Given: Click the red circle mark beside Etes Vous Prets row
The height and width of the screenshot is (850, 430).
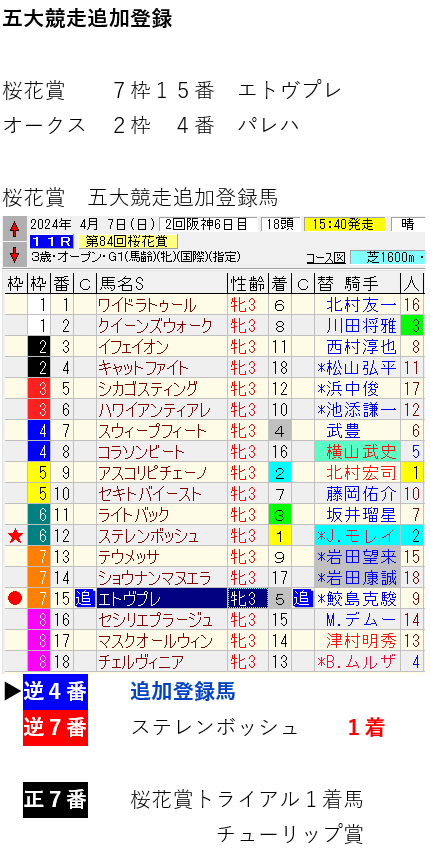Looking at the screenshot, I should tap(15, 598).
